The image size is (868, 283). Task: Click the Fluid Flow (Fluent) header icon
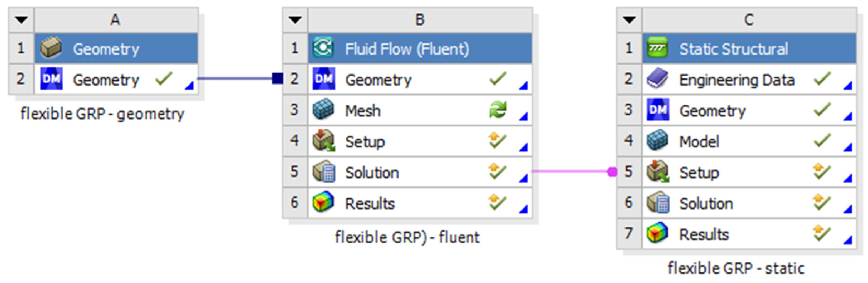pos(323,48)
